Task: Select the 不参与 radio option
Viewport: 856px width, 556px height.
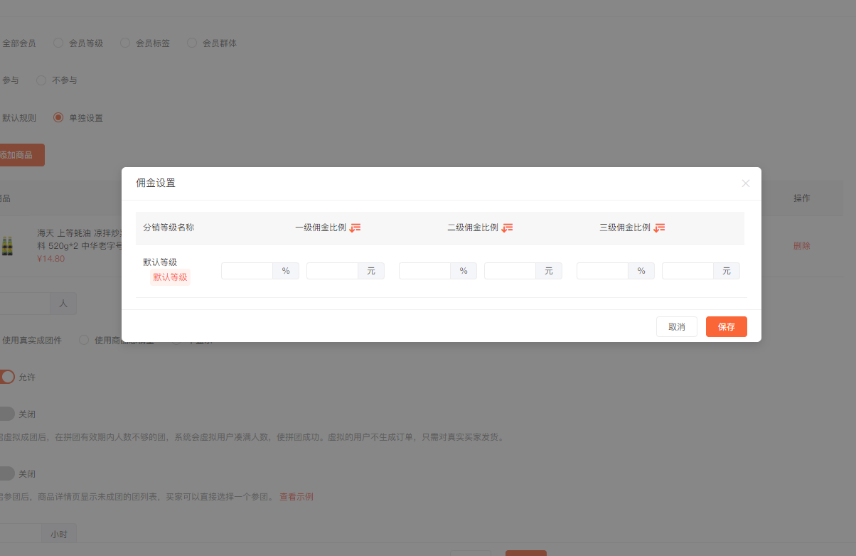Action: (x=57, y=80)
